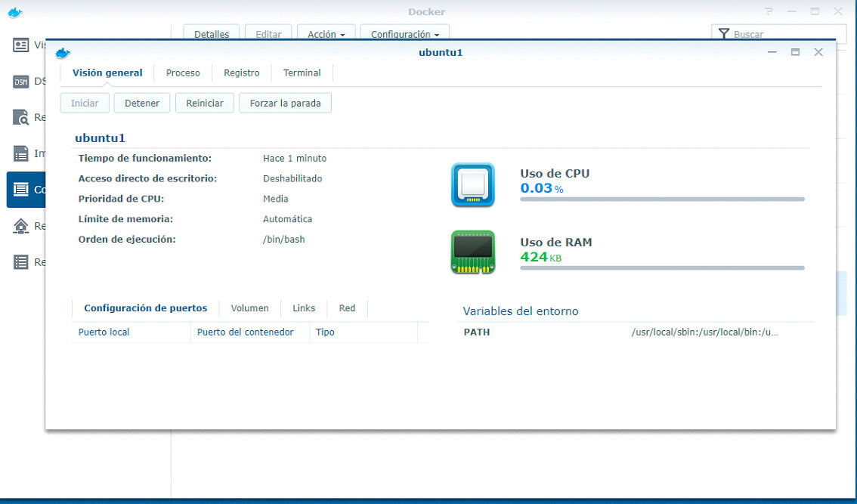Click the Editar button in Docker window
Image resolution: width=857 pixels, height=504 pixels.
(268, 34)
